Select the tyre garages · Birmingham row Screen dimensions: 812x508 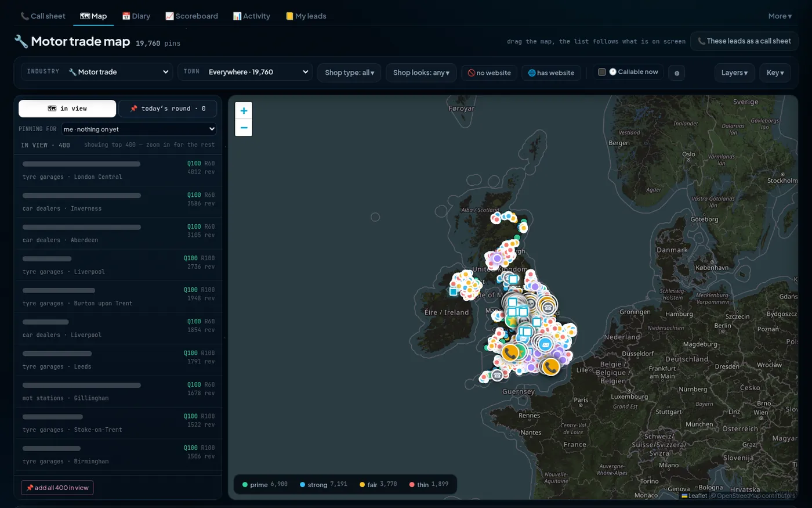(x=118, y=455)
